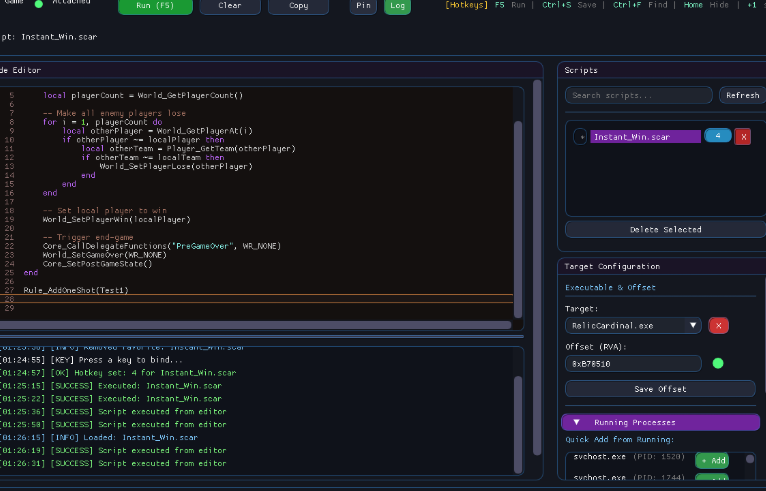This screenshot has width=766, height=491.
Task: Click the Save Offset button
Action: click(x=660, y=389)
